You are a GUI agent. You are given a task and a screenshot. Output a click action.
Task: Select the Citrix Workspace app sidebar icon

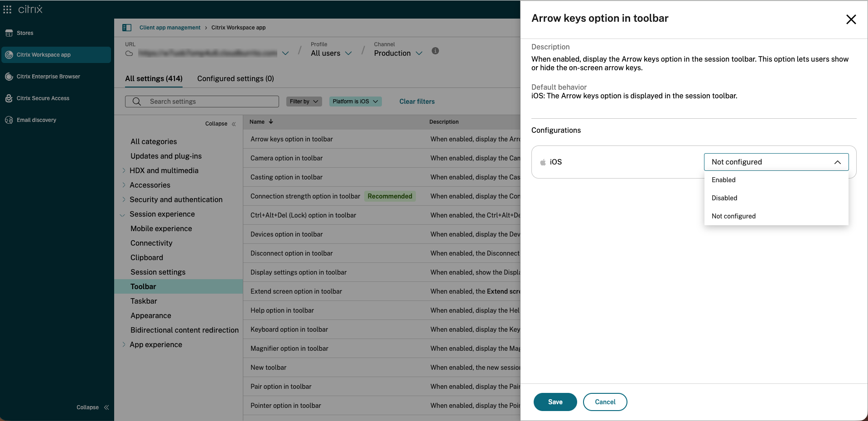click(9, 54)
